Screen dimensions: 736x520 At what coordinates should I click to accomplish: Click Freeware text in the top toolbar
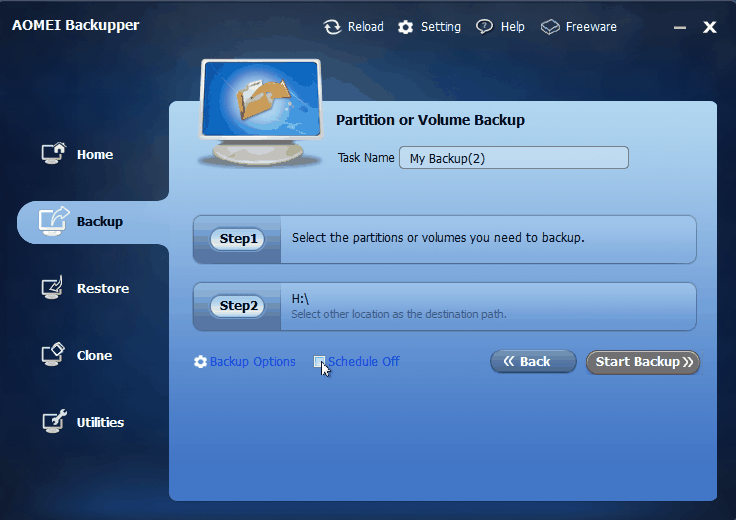(591, 27)
